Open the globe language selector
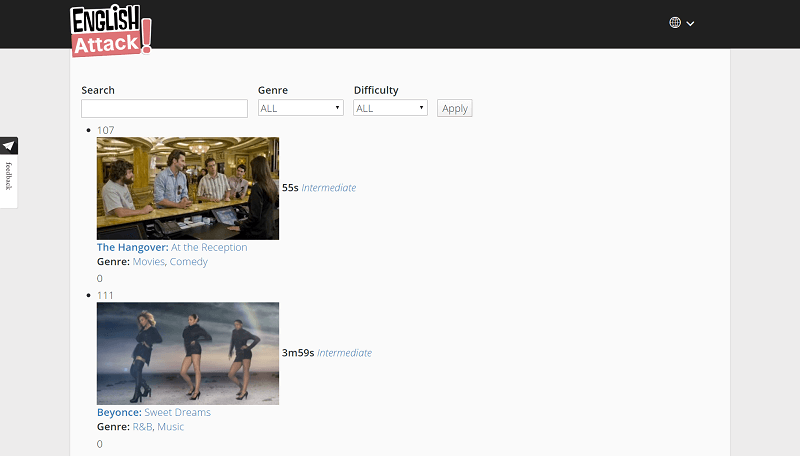800x456 pixels. 675,23
